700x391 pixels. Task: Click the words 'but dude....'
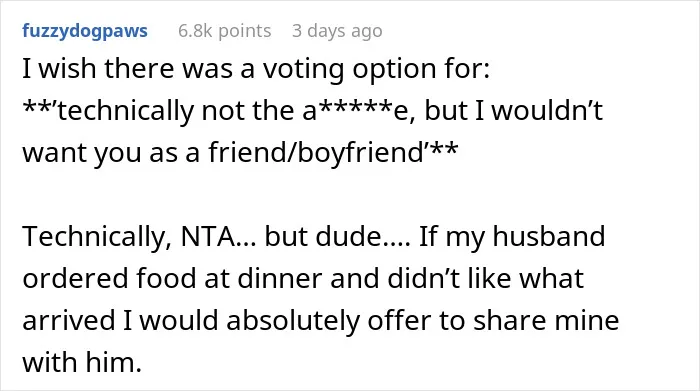pyautogui.click(x=337, y=237)
